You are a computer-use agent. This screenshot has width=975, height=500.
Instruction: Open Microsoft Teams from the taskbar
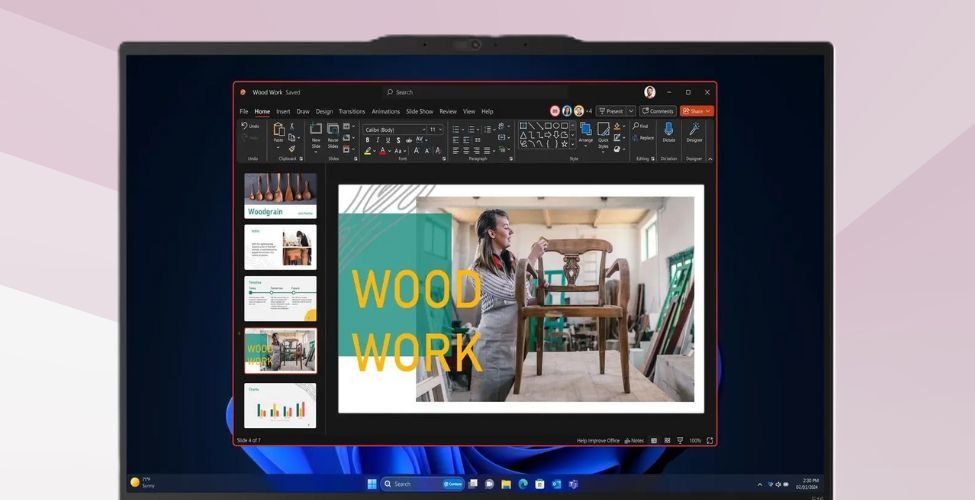click(x=573, y=484)
